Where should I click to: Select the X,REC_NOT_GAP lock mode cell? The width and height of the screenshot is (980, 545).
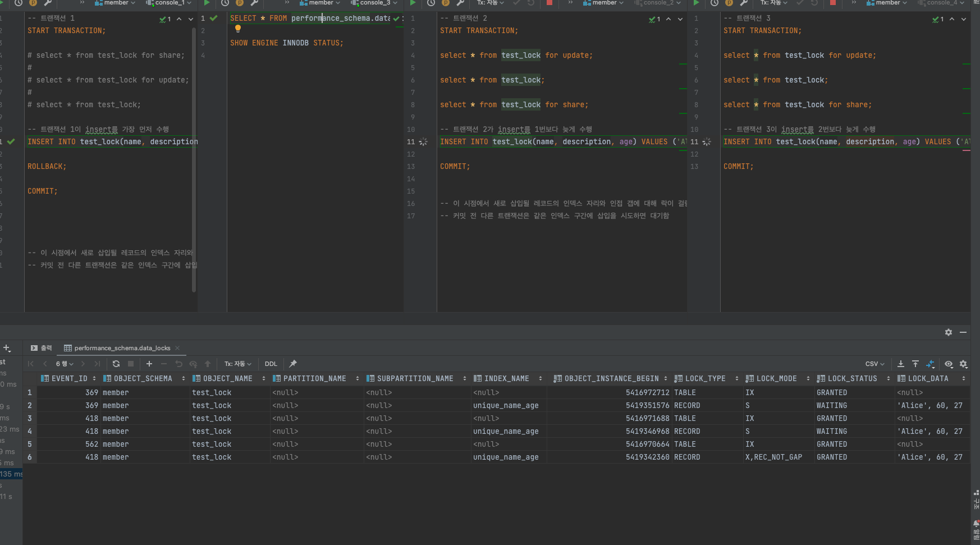773,457
